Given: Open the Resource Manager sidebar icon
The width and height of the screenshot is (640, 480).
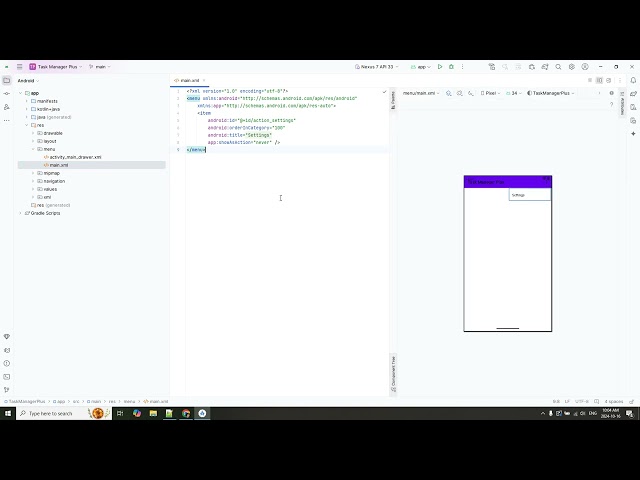Looking at the screenshot, I should point(7,107).
